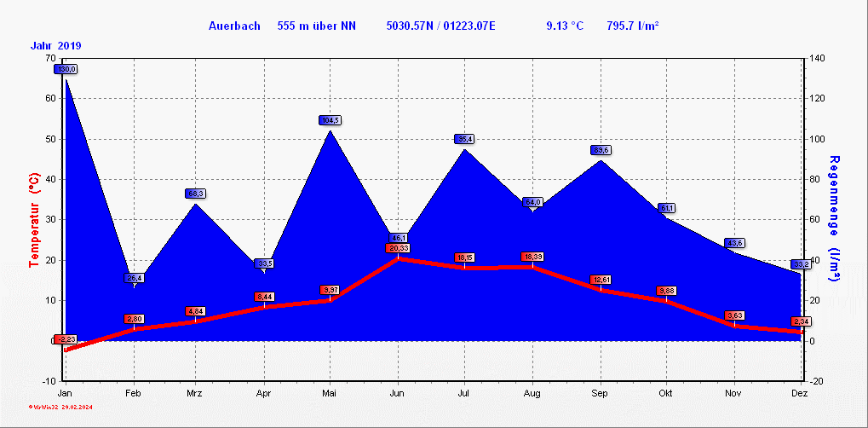Click the 9.13 °C average temperature text
Viewport: 868px width, 428px height.
(565, 26)
